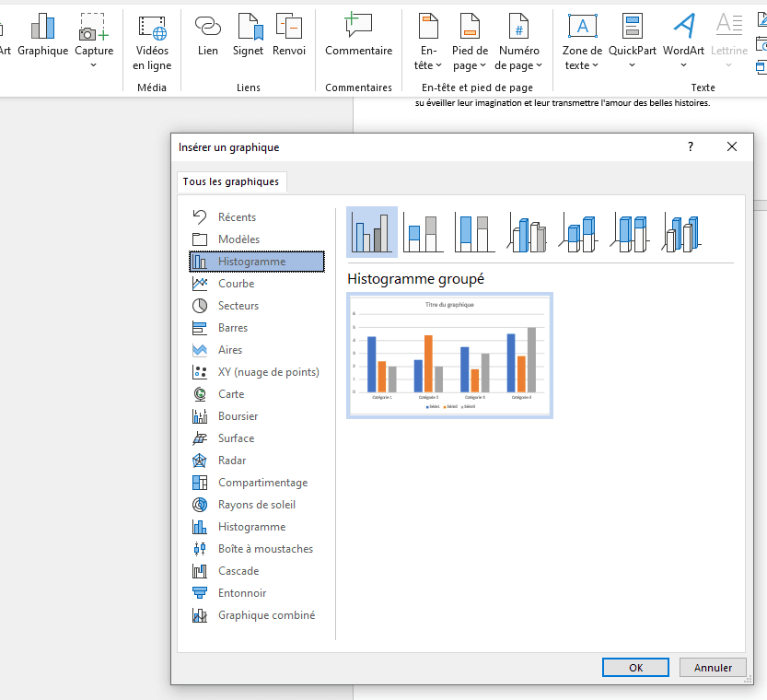The width and height of the screenshot is (767, 700).
Task: Select the 3D column subtype at far right
Action: pos(682,232)
